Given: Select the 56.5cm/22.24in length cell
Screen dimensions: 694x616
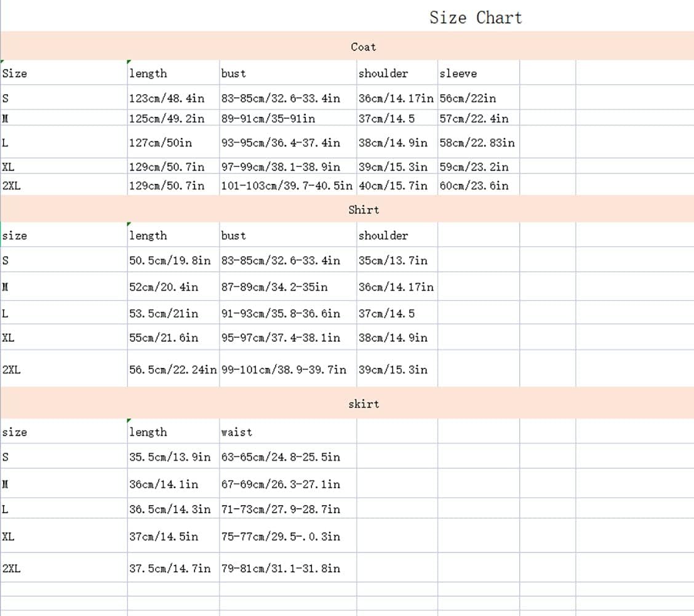Looking at the screenshot, I should pyautogui.click(x=172, y=370).
